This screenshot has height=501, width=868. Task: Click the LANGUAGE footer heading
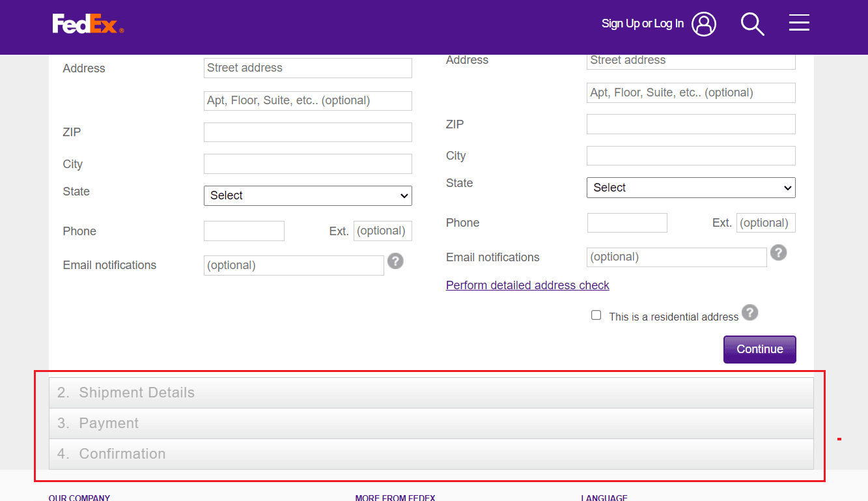pyautogui.click(x=604, y=497)
